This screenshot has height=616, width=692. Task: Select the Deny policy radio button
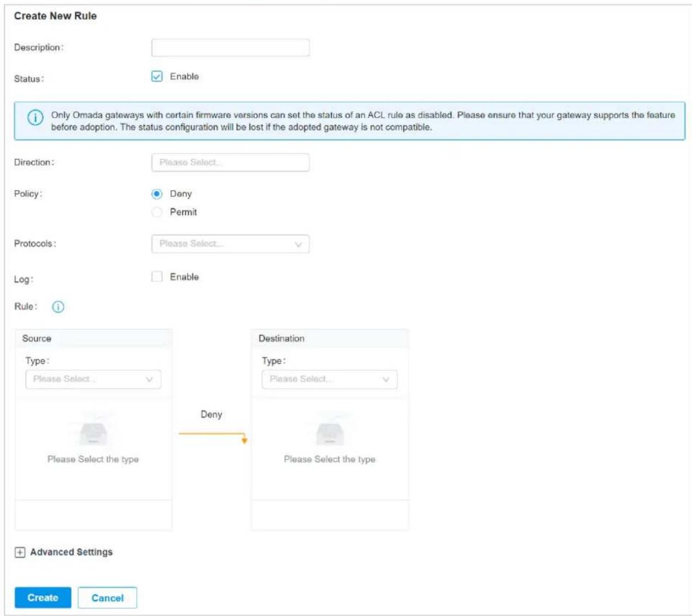click(x=157, y=194)
